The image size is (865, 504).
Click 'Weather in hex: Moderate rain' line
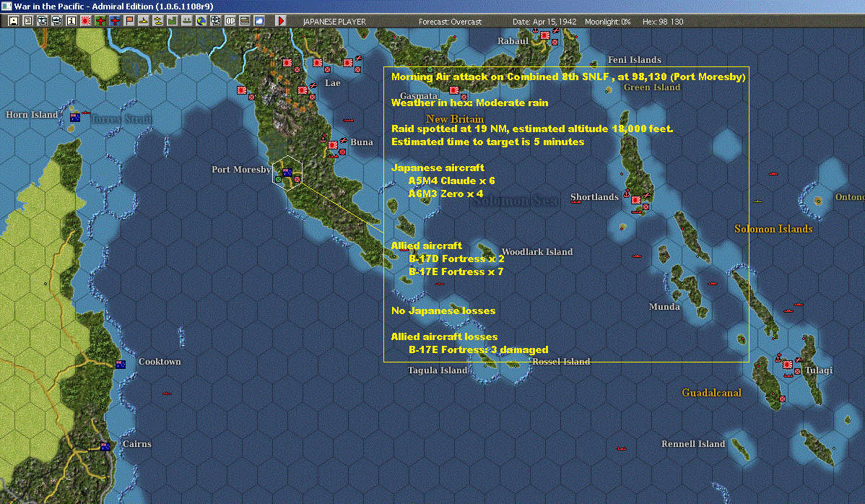(x=469, y=103)
